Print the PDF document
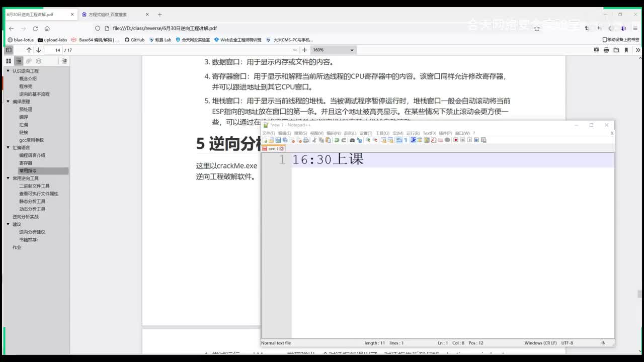 point(606,50)
